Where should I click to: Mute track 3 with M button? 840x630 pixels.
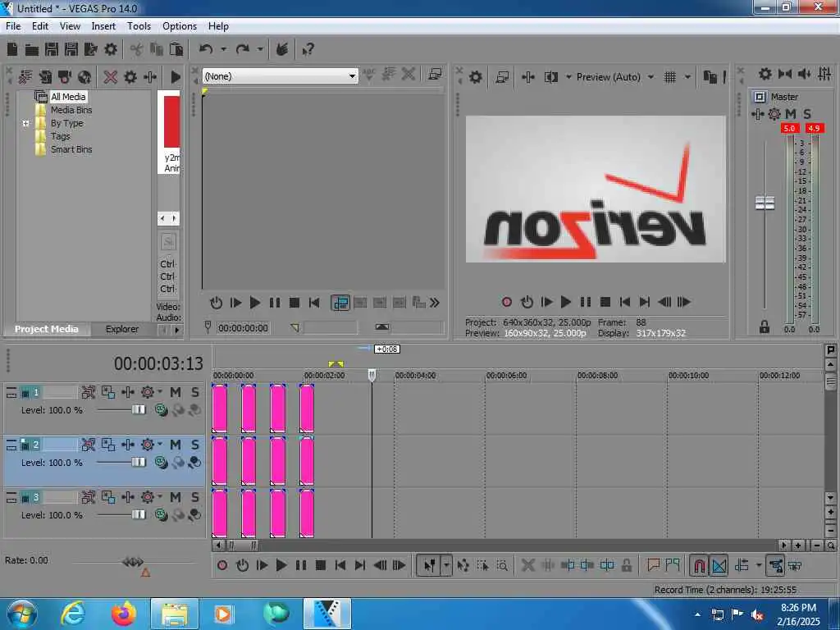(x=176, y=498)
